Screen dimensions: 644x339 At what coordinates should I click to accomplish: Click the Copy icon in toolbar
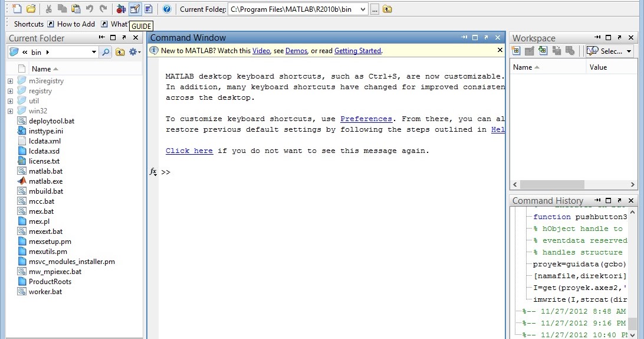62,9
